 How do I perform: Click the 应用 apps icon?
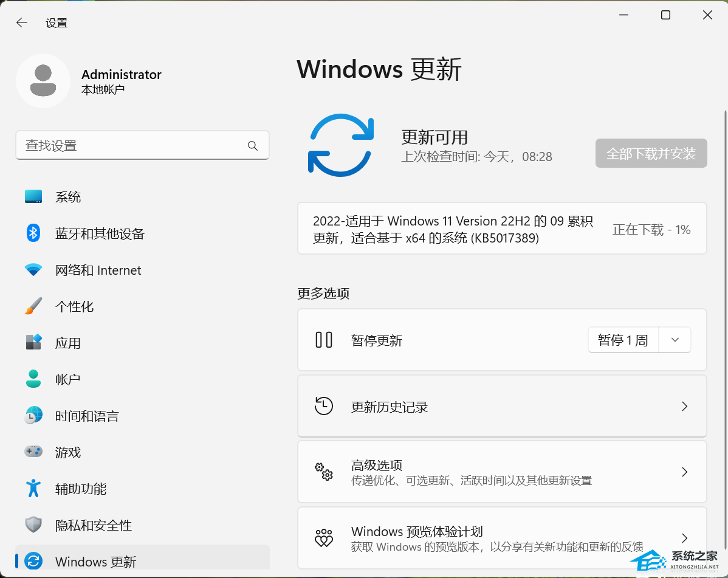33,343
